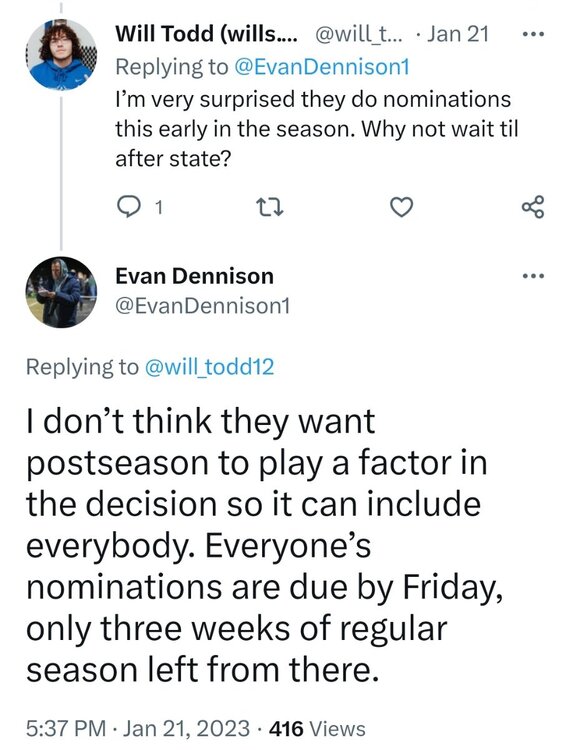Viewport: 573px width, 750px height.
Task: Select Will Todd's tweet text about nominations
Action: (x=317, y=129)
